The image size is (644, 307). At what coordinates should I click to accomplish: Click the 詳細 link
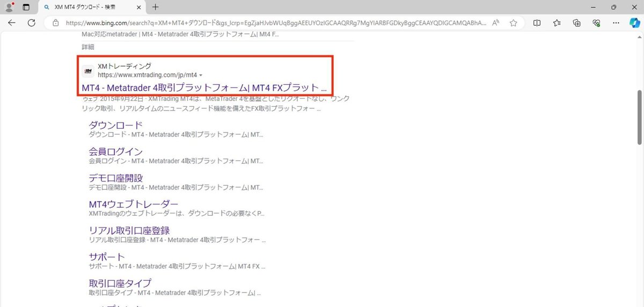click(x=87, y=47)
